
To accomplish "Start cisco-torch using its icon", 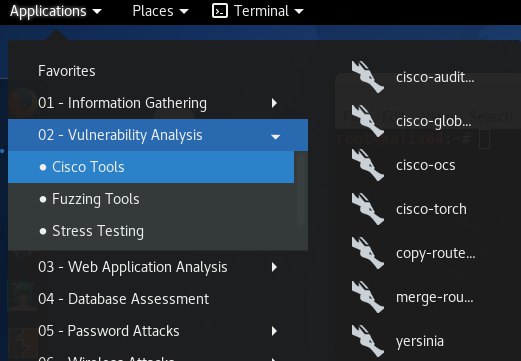I will (368, 209).
